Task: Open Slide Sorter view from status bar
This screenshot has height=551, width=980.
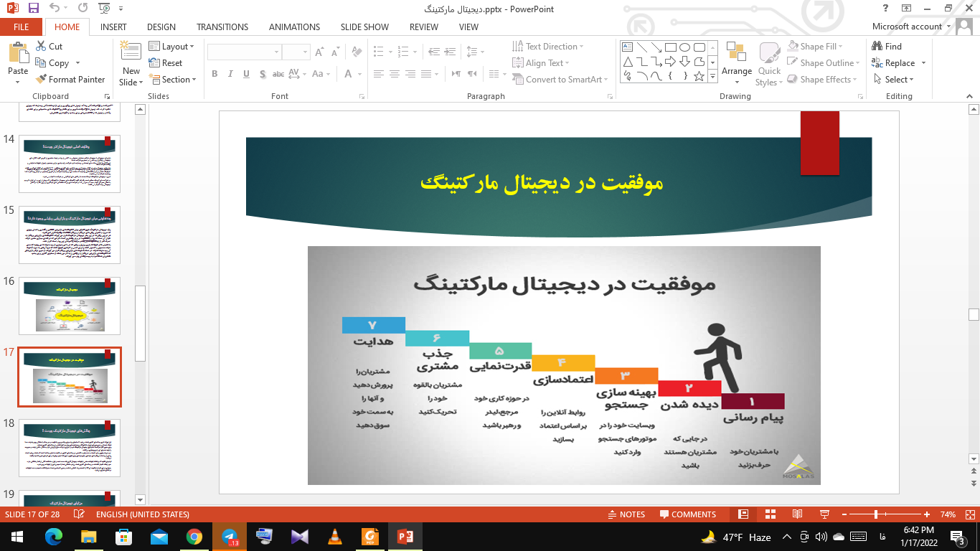Action: coord(771,514)
